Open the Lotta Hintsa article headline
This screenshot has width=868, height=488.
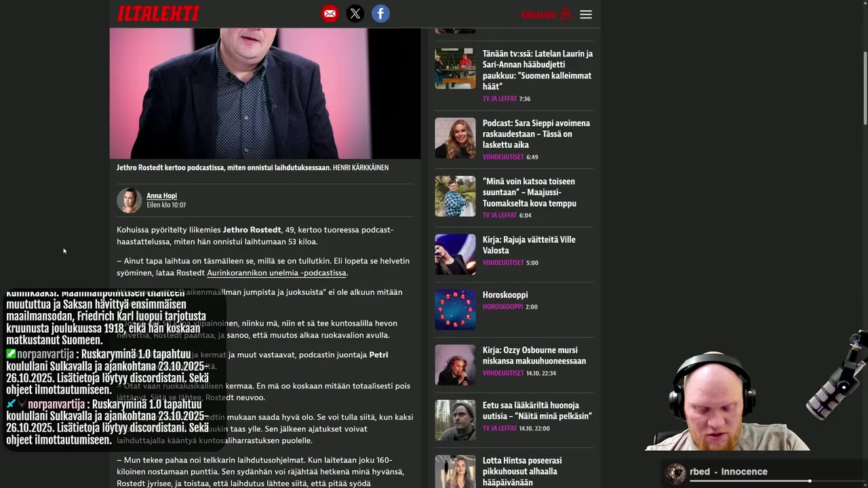tap(522, 471)
